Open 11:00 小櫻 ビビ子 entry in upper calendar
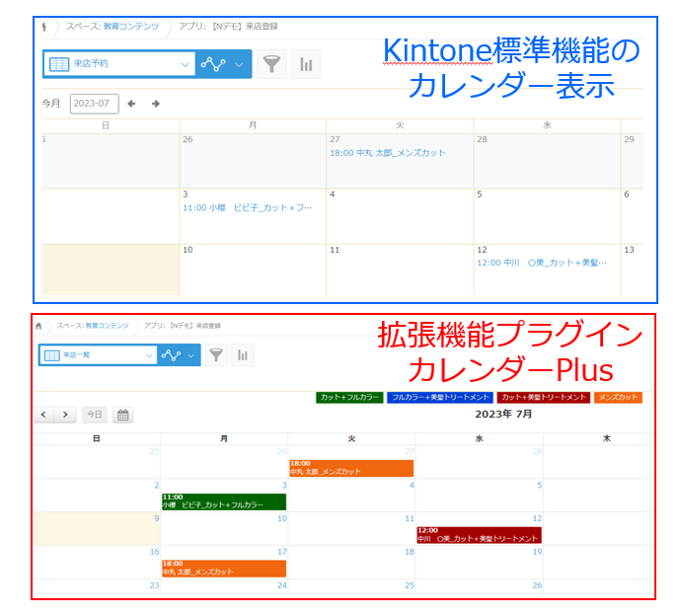 pos(247,207)
